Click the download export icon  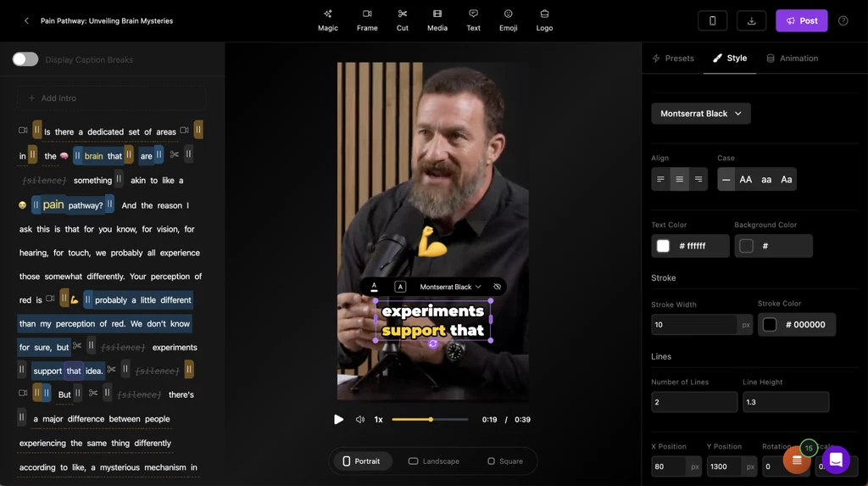tap(751, 20)
